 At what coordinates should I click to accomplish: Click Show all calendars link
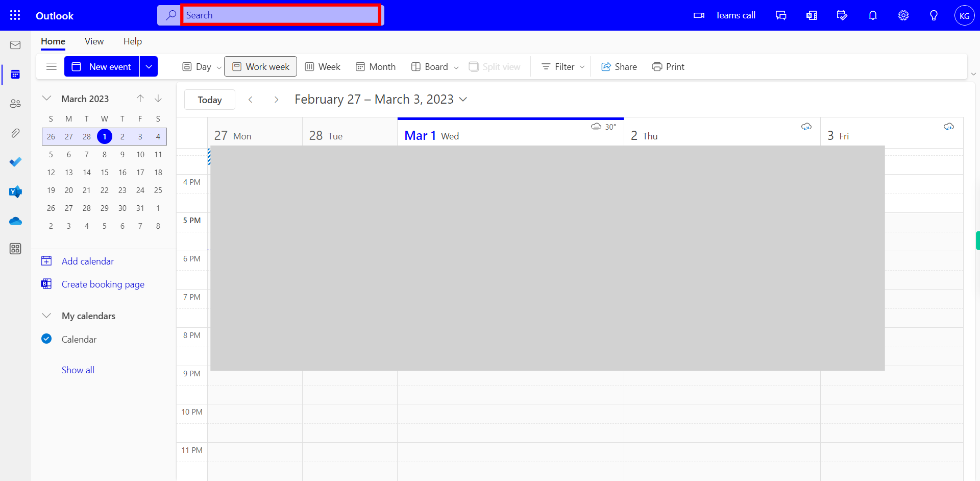coord(78,370)
